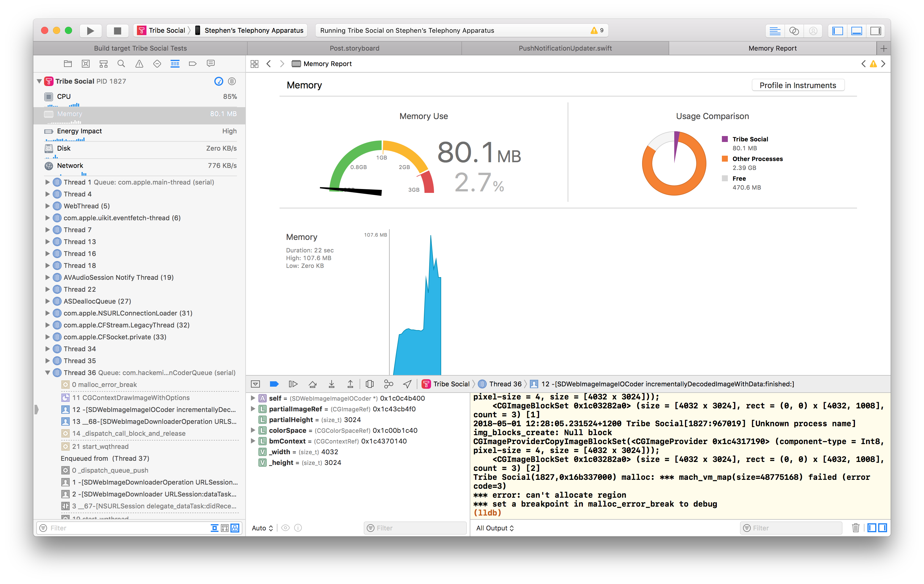The width and height of the screenshot is (924, 584).
Task: Click the variables view Filter field
Action: click(x=415, y=528)
